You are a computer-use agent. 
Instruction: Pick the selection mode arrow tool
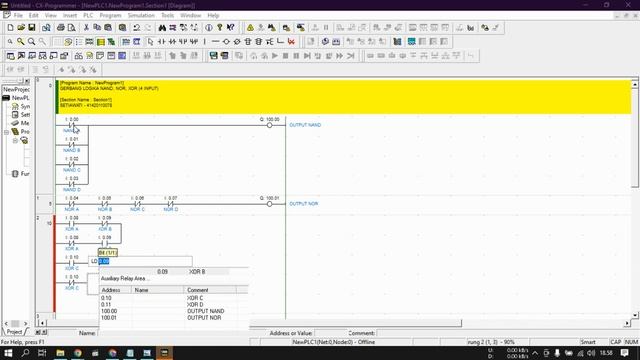coord(151,42)
